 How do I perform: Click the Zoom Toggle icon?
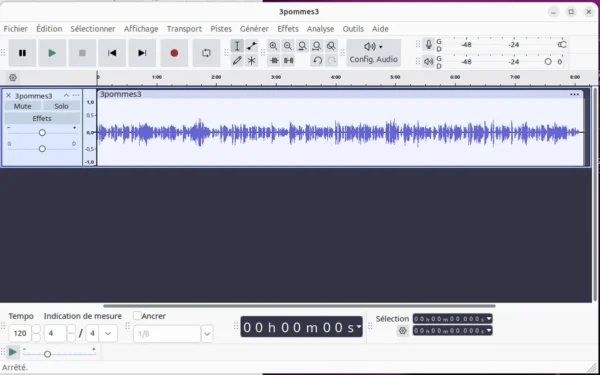click(x=331, y=46)
